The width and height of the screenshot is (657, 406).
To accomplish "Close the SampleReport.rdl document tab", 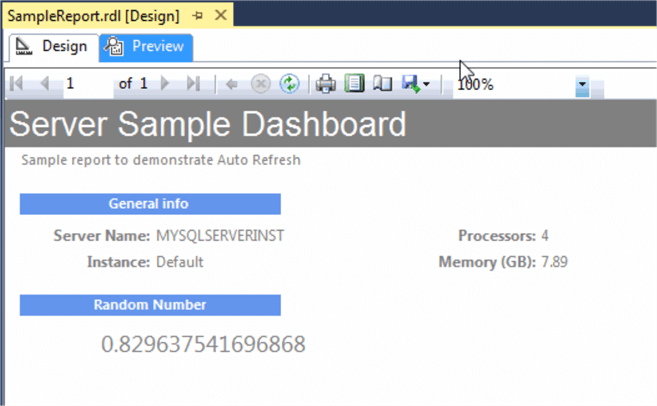I will coord(220,16).
